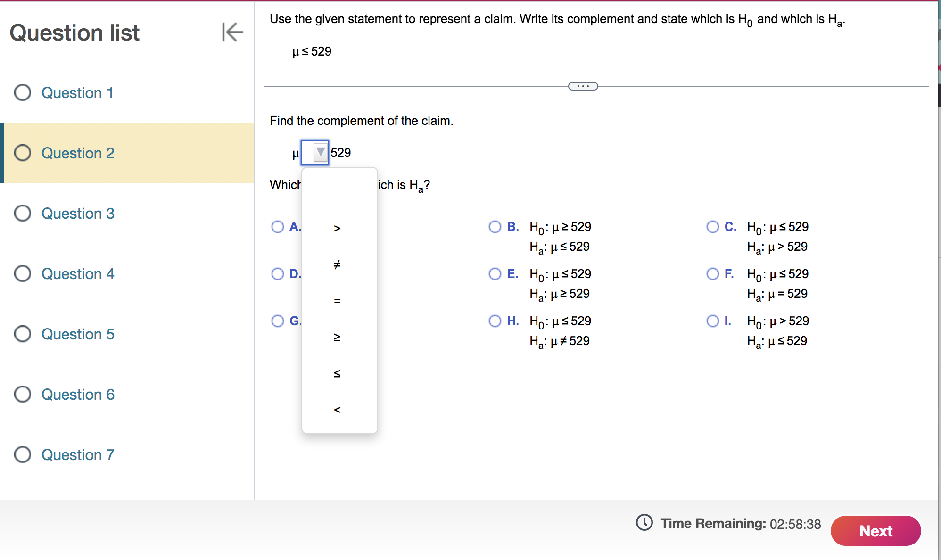The image size is (941, 560).
Task: Click the ellipsis divider handle
Action: [x=583, y=86]
